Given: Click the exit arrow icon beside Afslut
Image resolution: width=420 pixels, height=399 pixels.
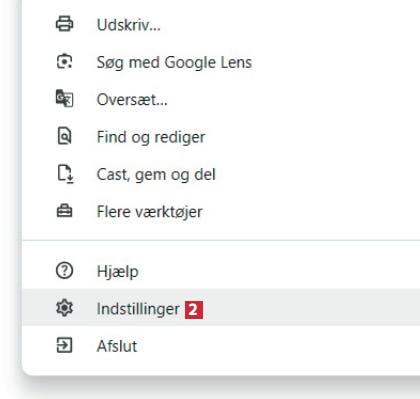Looking at the screenshot, I should [64, 345].
